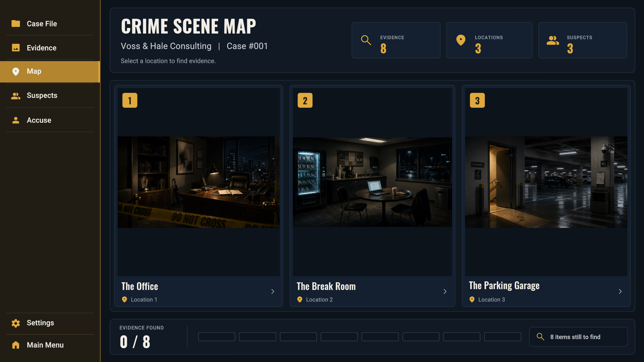Click the 'Voss & Hale Consulting' text
The width and height of the screenshot is (644, 362).
point(166,46)
